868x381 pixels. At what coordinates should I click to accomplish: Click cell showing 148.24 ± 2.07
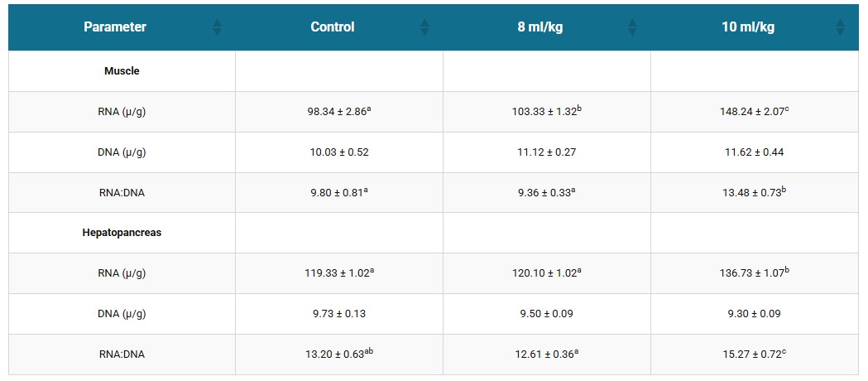[755, 112]
